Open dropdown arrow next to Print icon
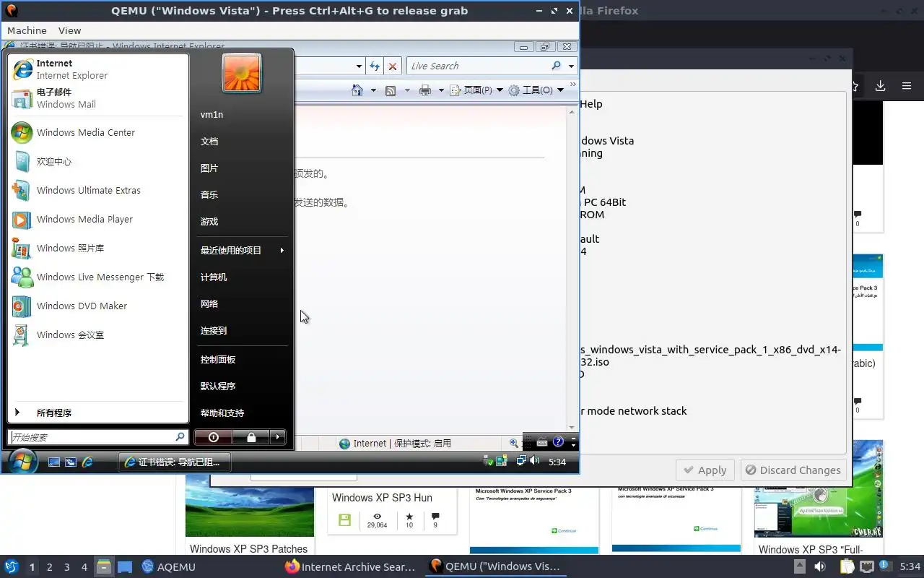Image resolution: width=924 pixels, height=578 pixels. (440, 90)
